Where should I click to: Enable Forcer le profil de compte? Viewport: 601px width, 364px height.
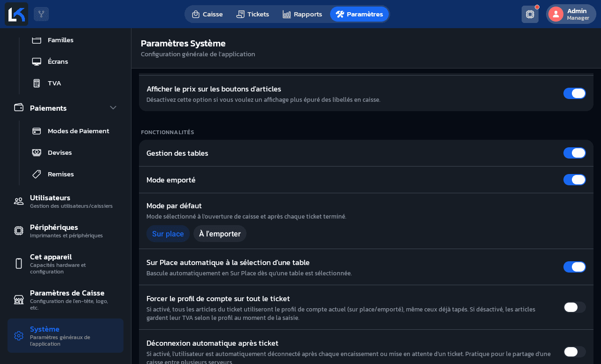[575, 307]
